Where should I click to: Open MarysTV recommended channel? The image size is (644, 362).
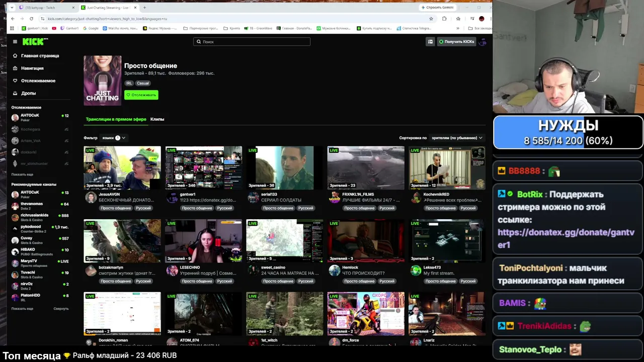point(40,263)
